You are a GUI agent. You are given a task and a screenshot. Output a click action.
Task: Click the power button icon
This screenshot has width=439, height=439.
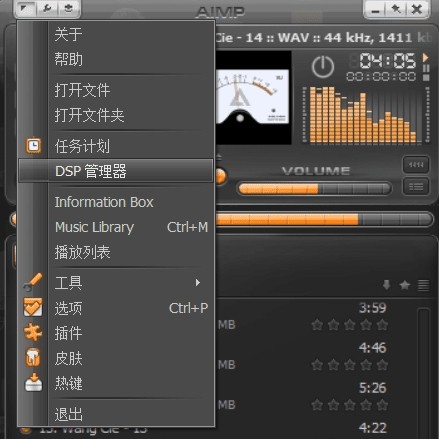(x=322, y=67)
